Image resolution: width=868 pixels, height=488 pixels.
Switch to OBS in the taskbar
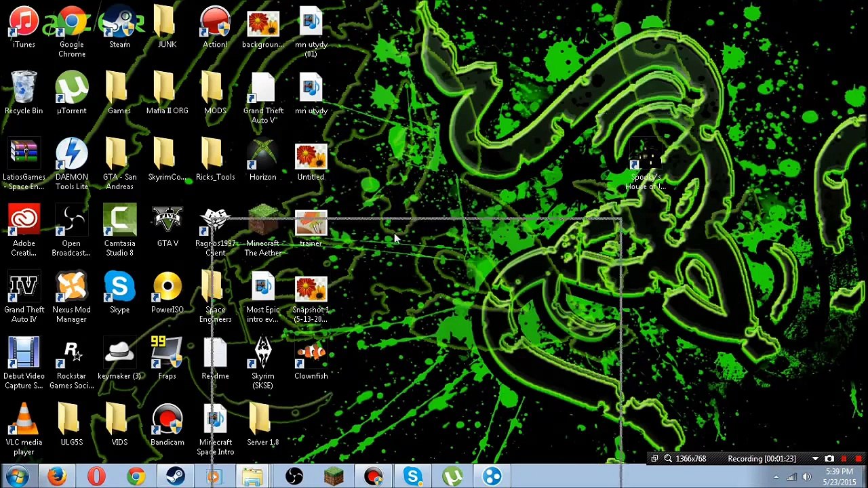coord(294,476)
